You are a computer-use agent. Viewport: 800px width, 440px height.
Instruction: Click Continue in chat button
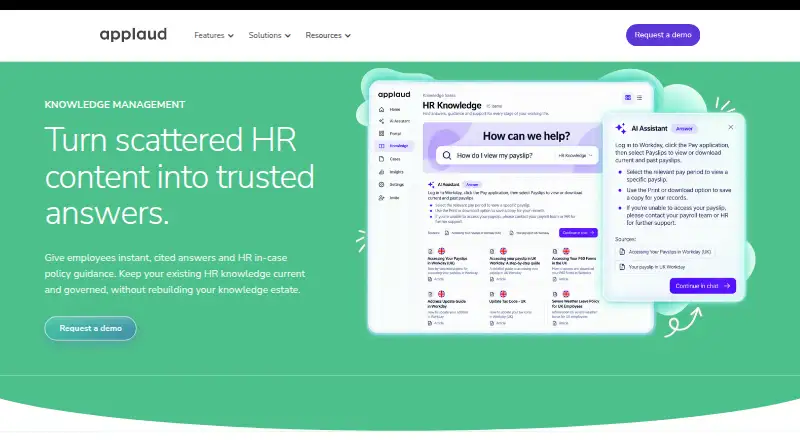(x=703, y=286)
